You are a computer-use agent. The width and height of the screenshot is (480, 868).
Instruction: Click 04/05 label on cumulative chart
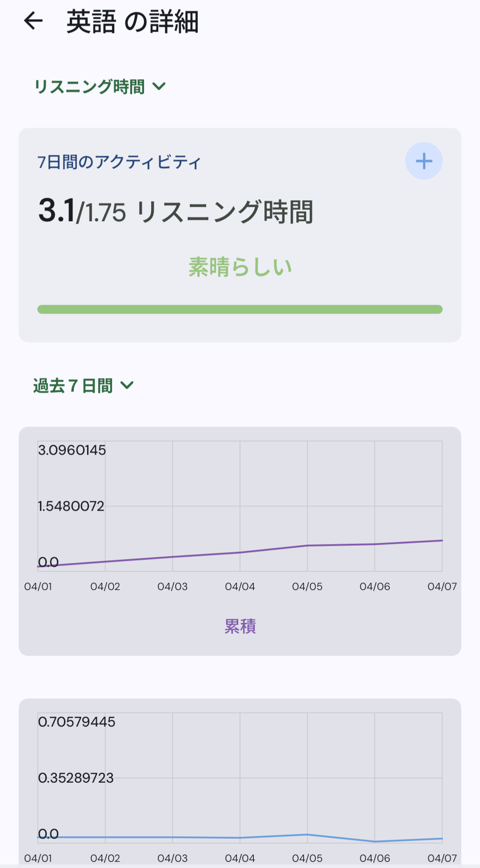pyautogui.click(x=307, y=586)
